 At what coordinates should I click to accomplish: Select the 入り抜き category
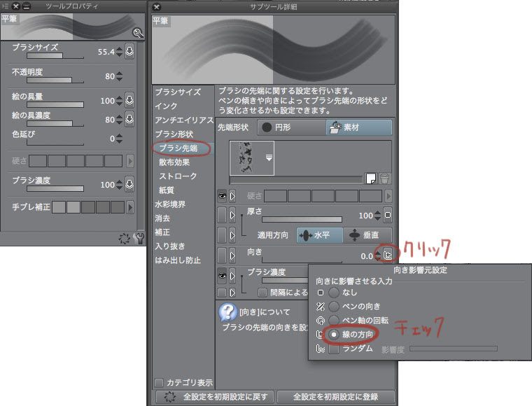[170, 246]
